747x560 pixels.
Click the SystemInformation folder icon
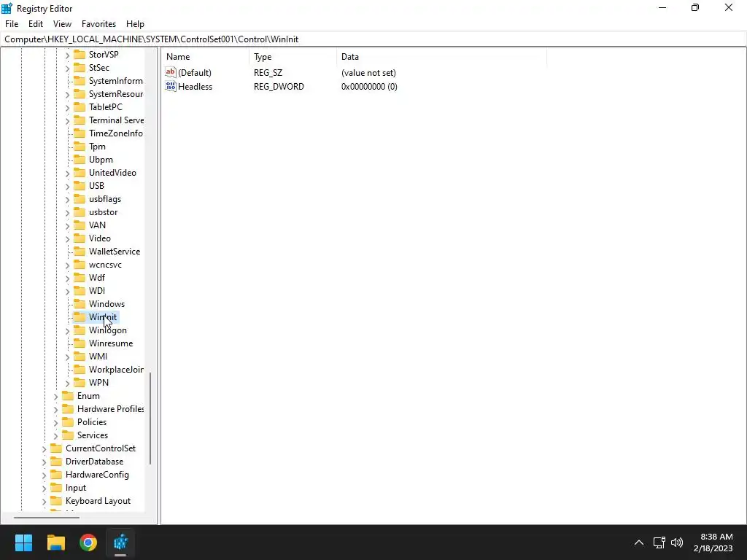click(80, 80)
